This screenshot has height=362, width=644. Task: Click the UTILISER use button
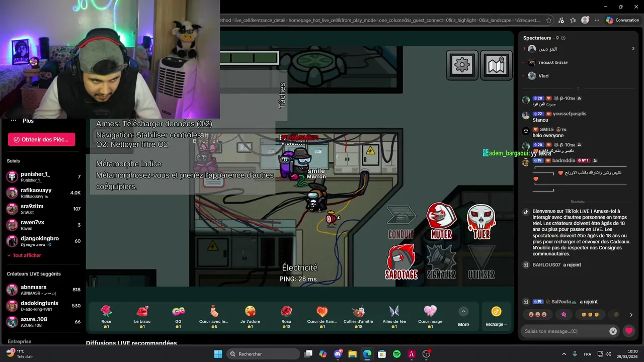(481, 262)
